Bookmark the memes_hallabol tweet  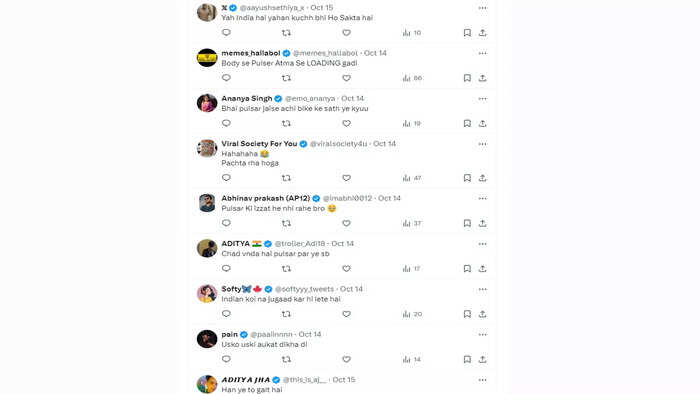point(467,78)
